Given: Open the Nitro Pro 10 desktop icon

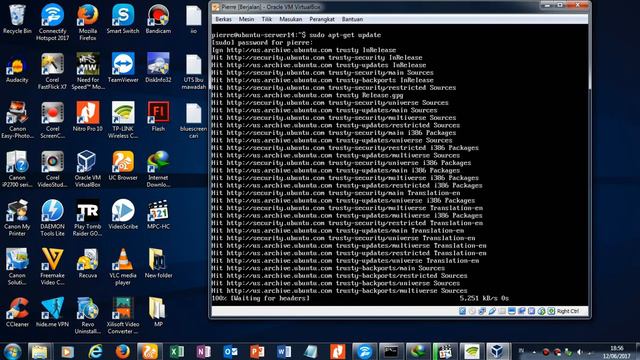Looking at the screenshot, I should pyautogui.click(x=88, y=117).
